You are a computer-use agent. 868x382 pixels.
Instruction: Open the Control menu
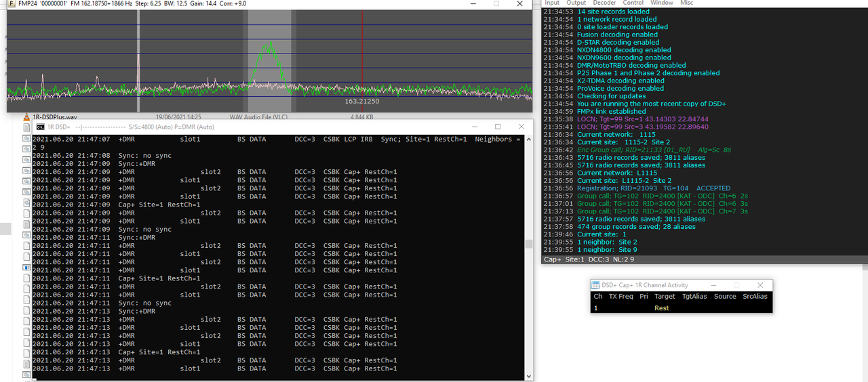tap(633, 3)
